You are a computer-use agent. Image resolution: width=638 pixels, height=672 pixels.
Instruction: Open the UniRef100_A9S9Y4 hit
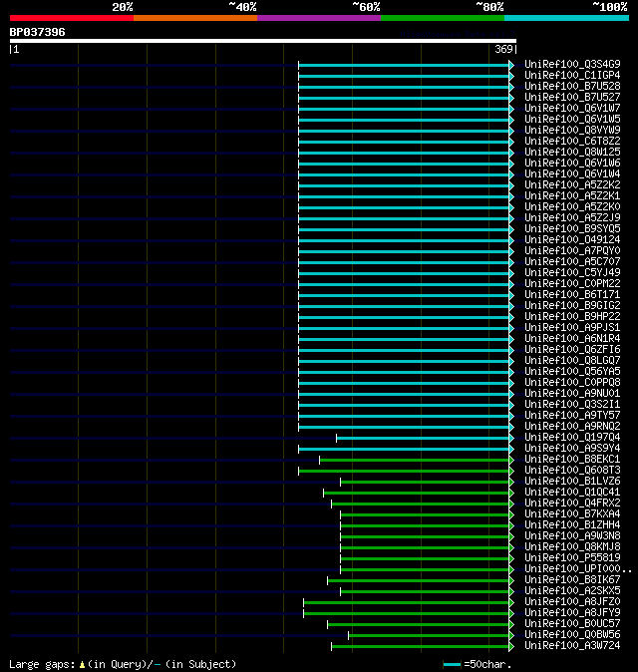click(572, 449)
